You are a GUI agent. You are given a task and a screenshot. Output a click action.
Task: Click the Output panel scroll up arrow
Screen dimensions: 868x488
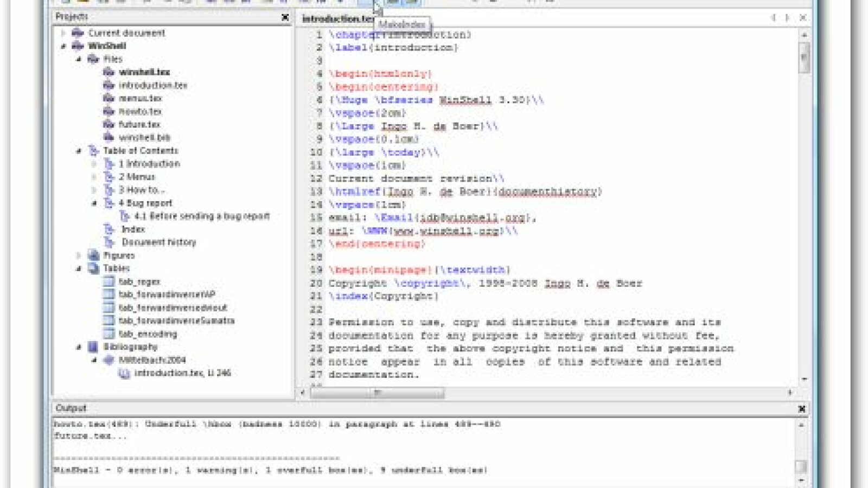[x=801, y=426]
